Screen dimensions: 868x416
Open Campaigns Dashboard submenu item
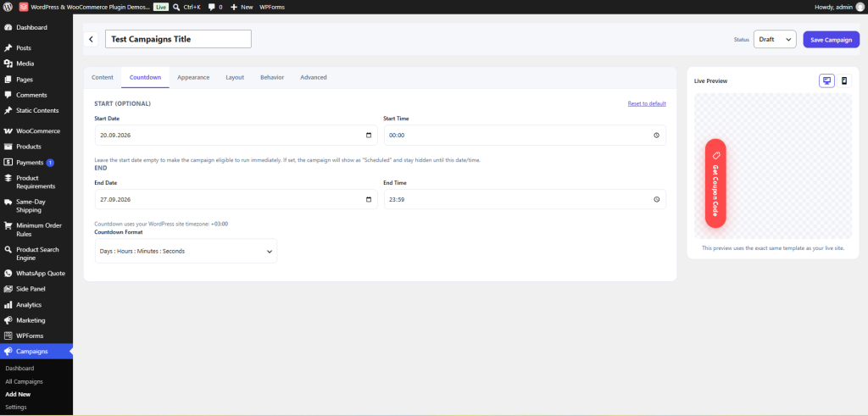coord(20,368)
